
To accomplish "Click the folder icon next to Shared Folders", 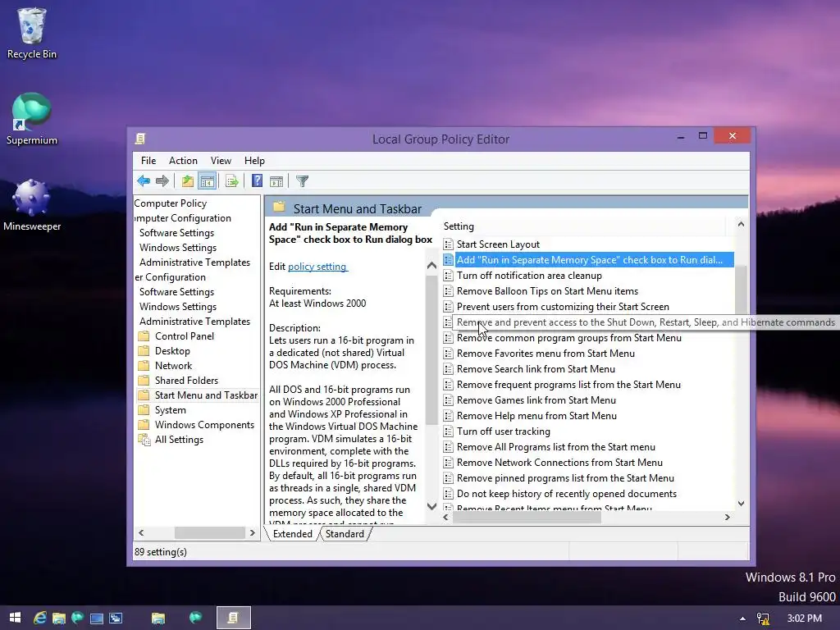I will coord(144,381).
